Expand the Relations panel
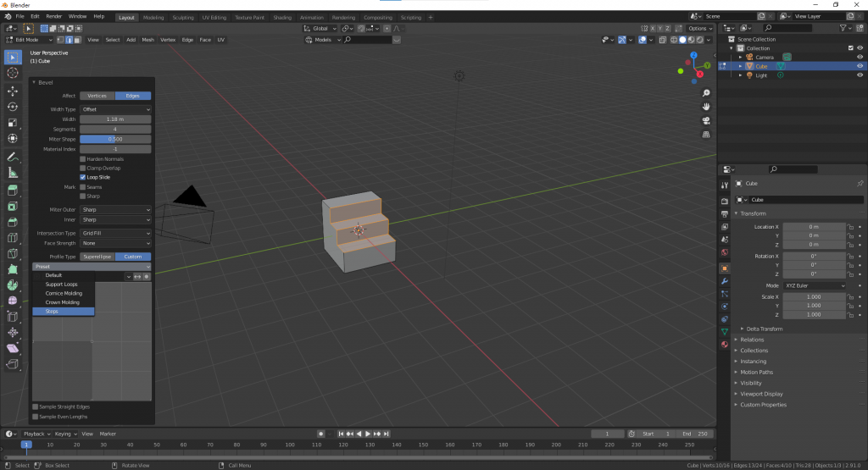This screenshot has height=470, width=868. [x=752, y=340]
